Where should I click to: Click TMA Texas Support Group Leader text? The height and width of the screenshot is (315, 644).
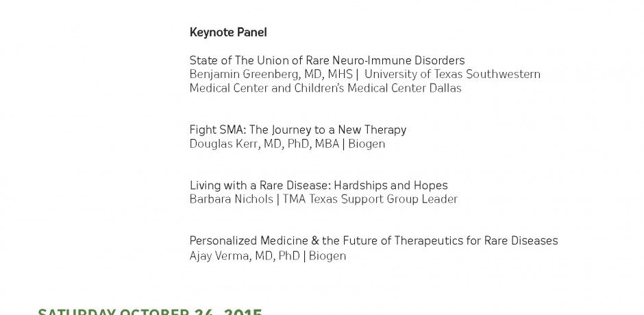click(x=370, y=199)
